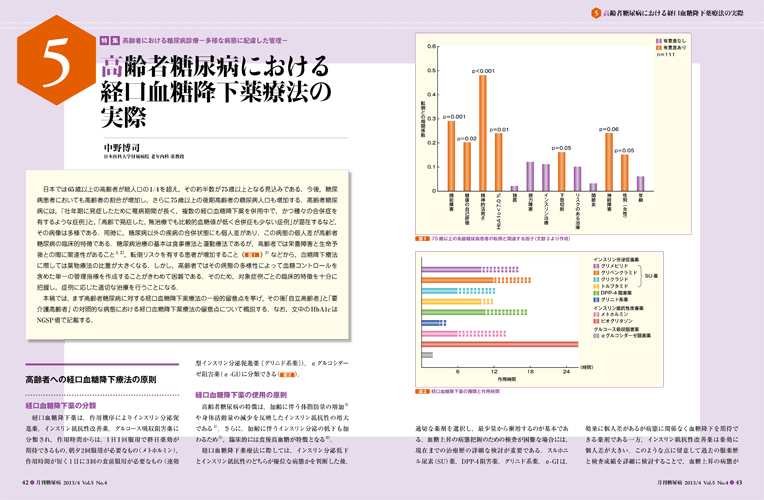
Task: Click legend heading グルコース吸収阻害薬
Action: coord(616,329)
